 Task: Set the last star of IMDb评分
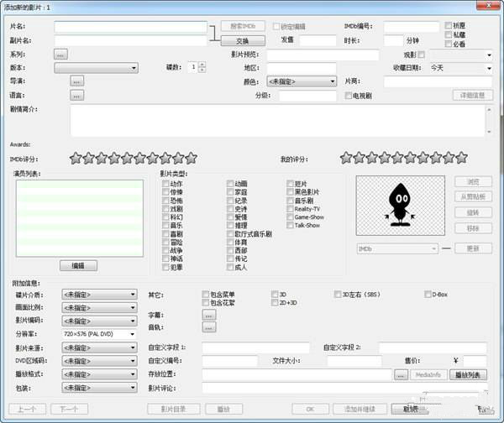(x=192, y=158)
